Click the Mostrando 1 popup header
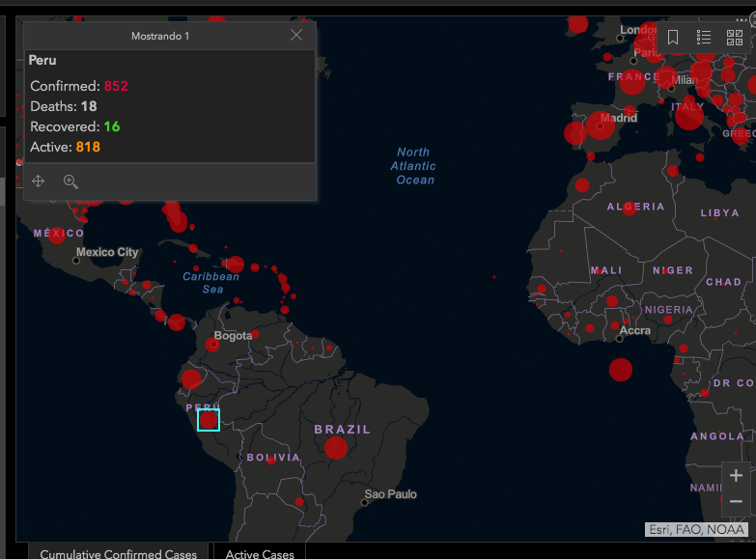 pyautogui.click(x=160, y=36)
